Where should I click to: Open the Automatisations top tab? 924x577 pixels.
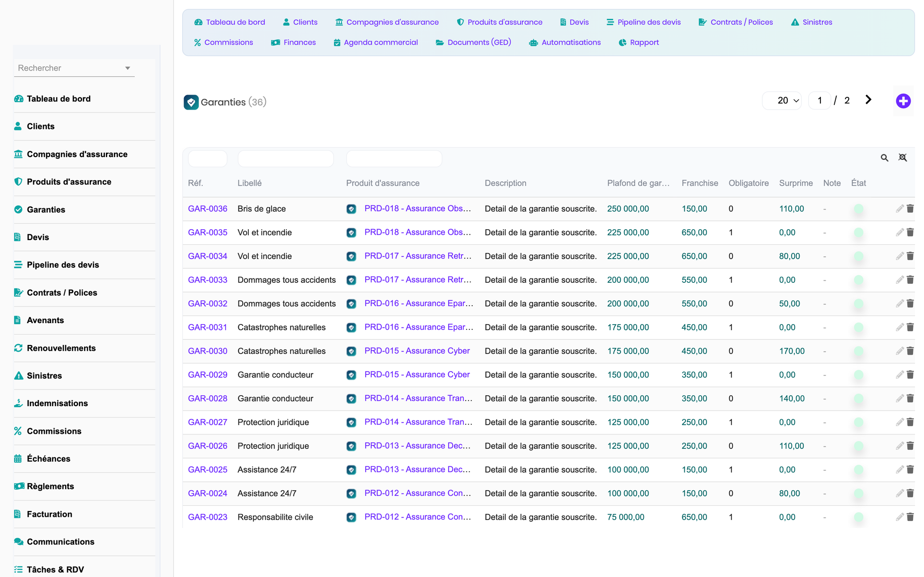(565, 43)
